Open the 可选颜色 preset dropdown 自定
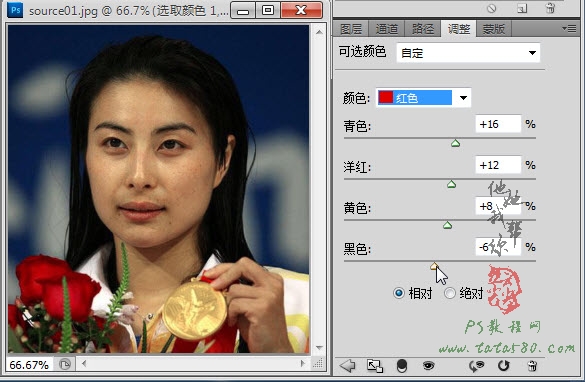This screenshot has height=382, width=585. tap(468, 53)
